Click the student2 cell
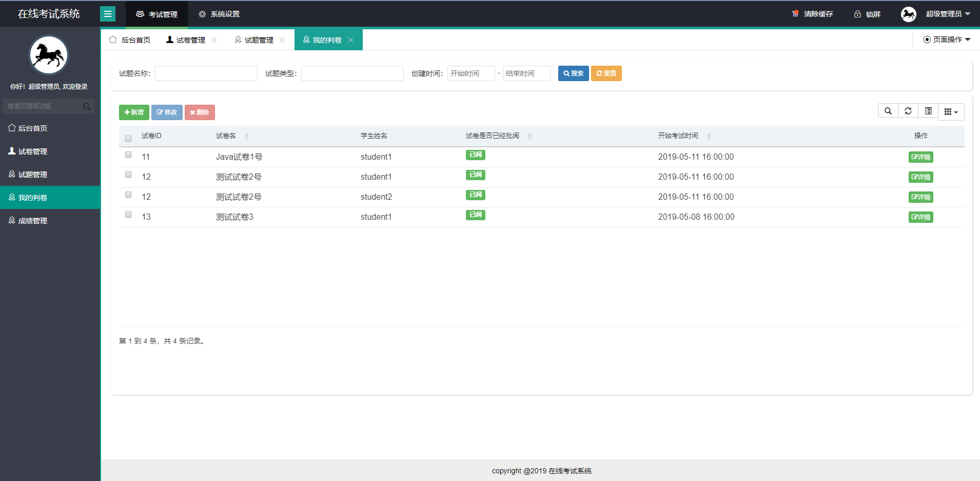Image resolution: width=980 pixels, height=481 pixels. [x=376, y=197]
